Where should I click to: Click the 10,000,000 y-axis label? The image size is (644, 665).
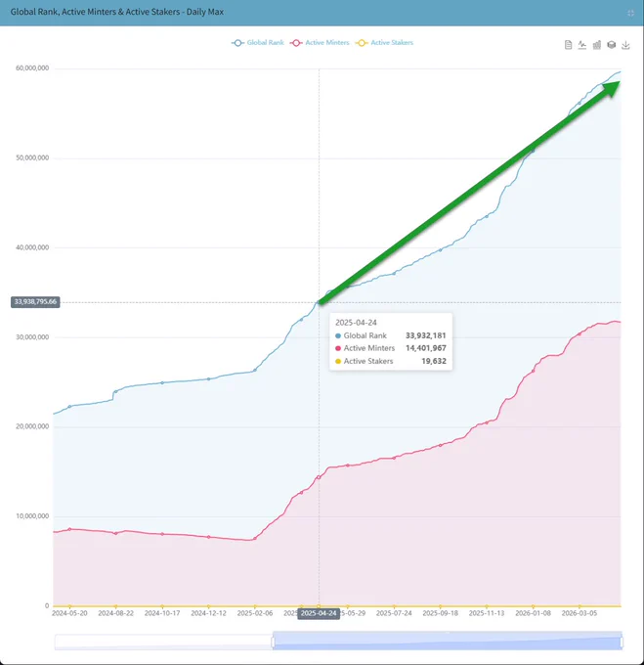pos(32,516)
